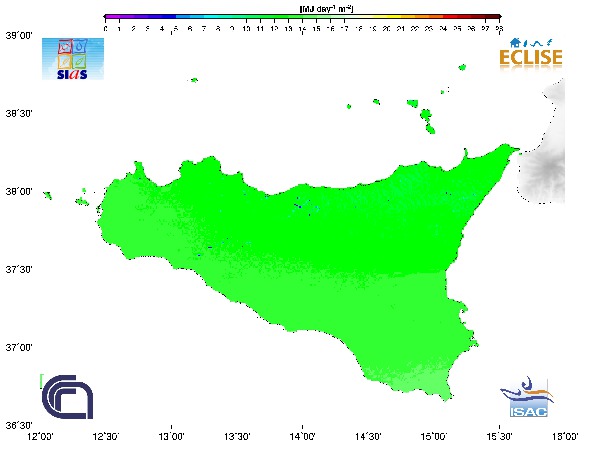This screenshot has height=450, width=600.
Task: Click the longitude label 12°30'
Action: pyautogui.click(x=106, y=436)
